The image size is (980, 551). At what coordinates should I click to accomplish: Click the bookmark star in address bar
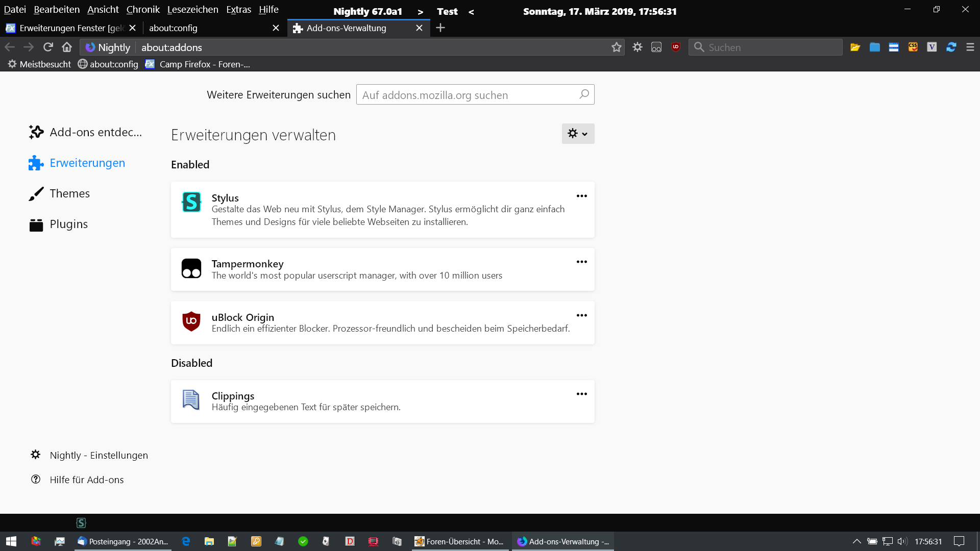click(x=617, y=47)
